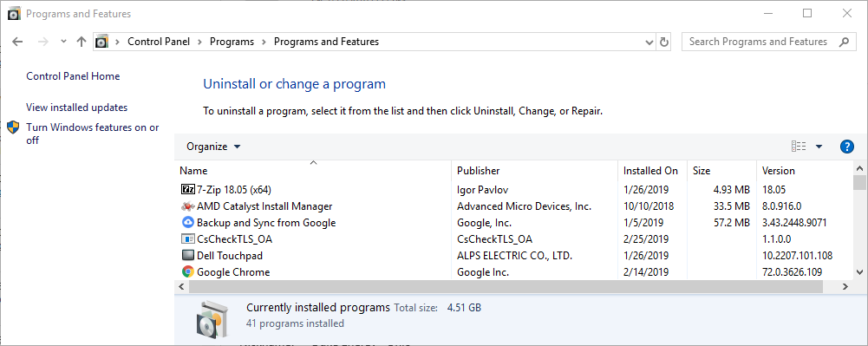Click the Dell Touchpad program icon
868x346 pixels.
tap(188, 256)
